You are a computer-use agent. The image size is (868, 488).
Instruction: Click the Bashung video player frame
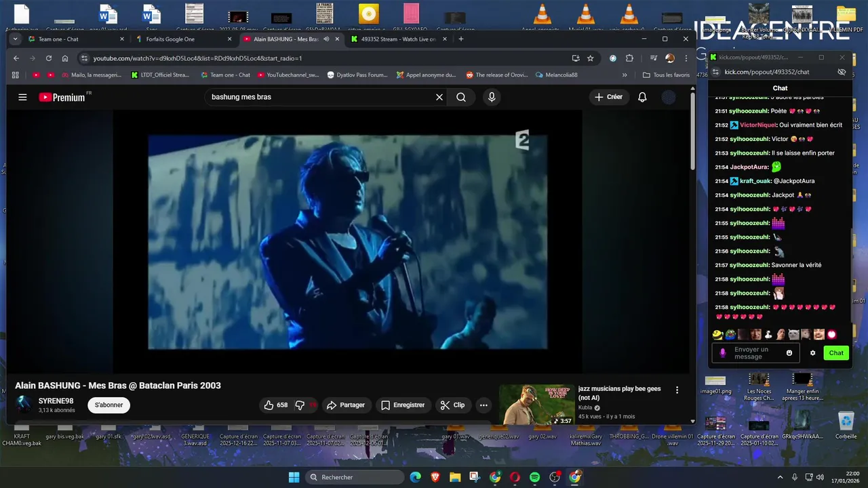[347, 242]
